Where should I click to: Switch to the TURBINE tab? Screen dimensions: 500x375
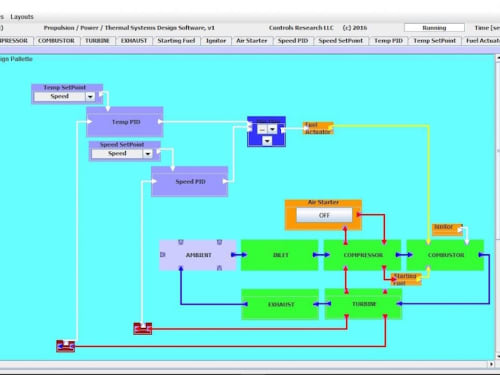(x=97, y=41)
